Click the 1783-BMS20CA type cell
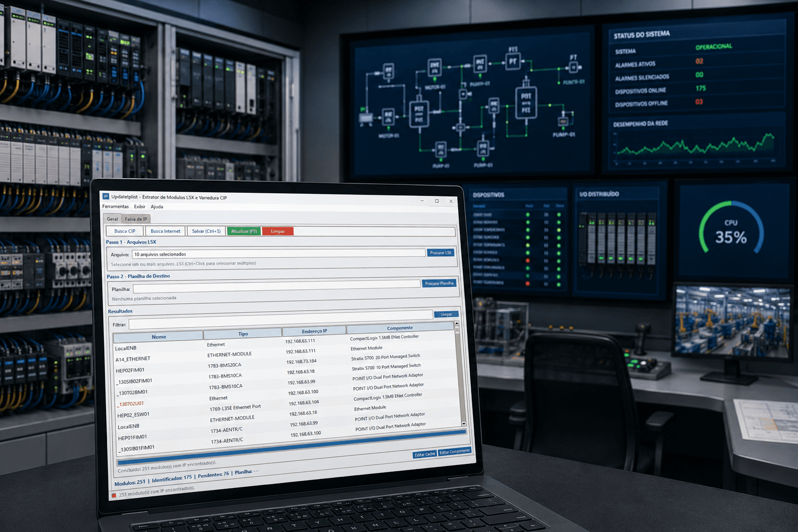 [225, 365]
